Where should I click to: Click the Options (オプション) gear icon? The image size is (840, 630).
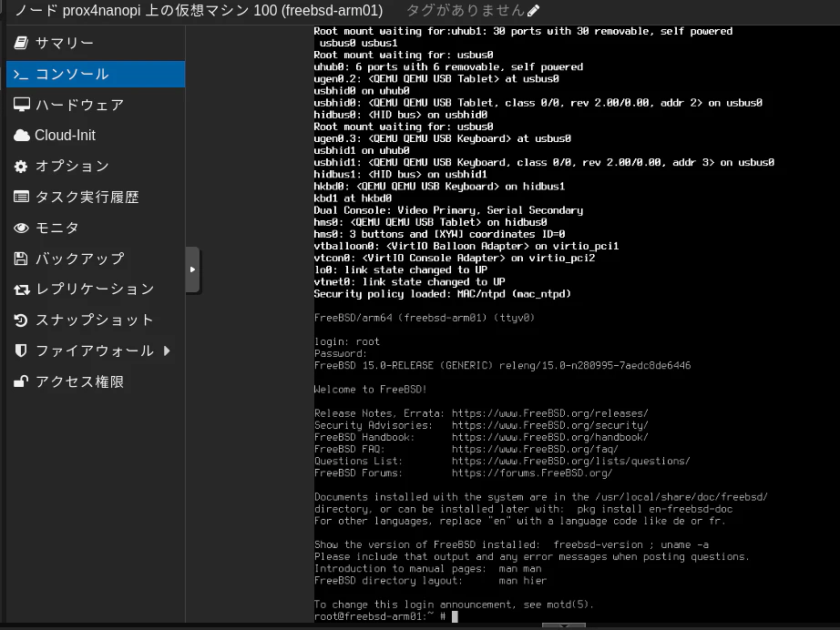[x=21, y=167]
